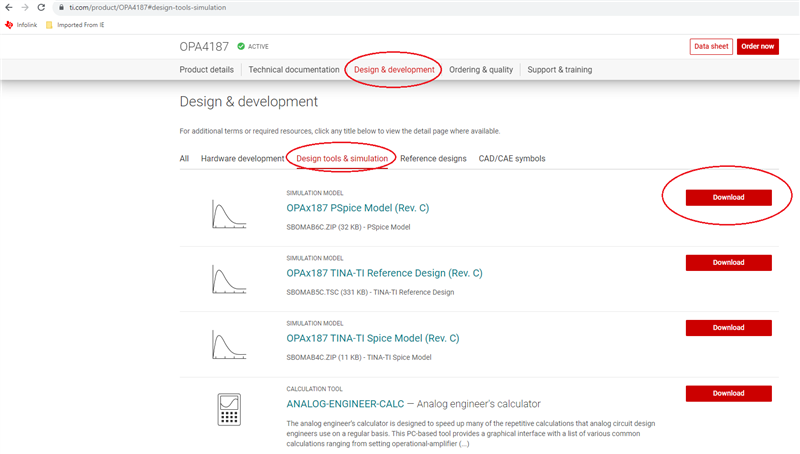This screenshot has width=800, height=454.
Task: Click the green ACTIVE status checkmark
Action: tap(241, 46)
